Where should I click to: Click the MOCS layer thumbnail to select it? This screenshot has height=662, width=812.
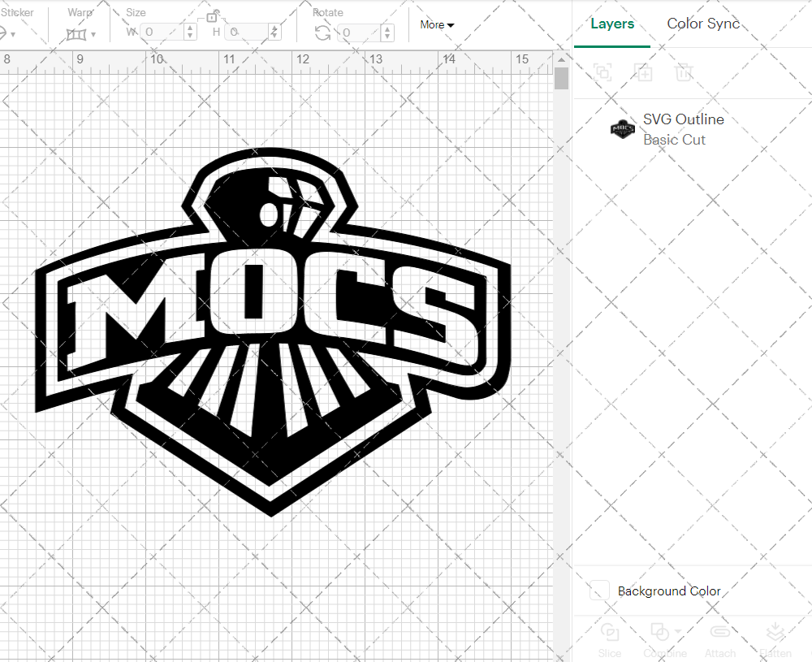tap(622, 129)
